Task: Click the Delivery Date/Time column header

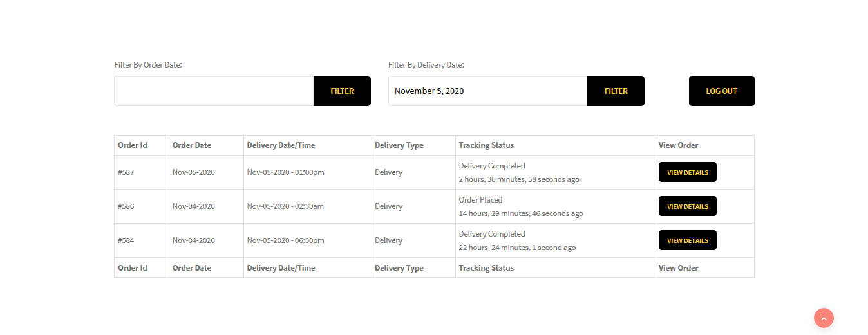Action: (x=281, y=145)
